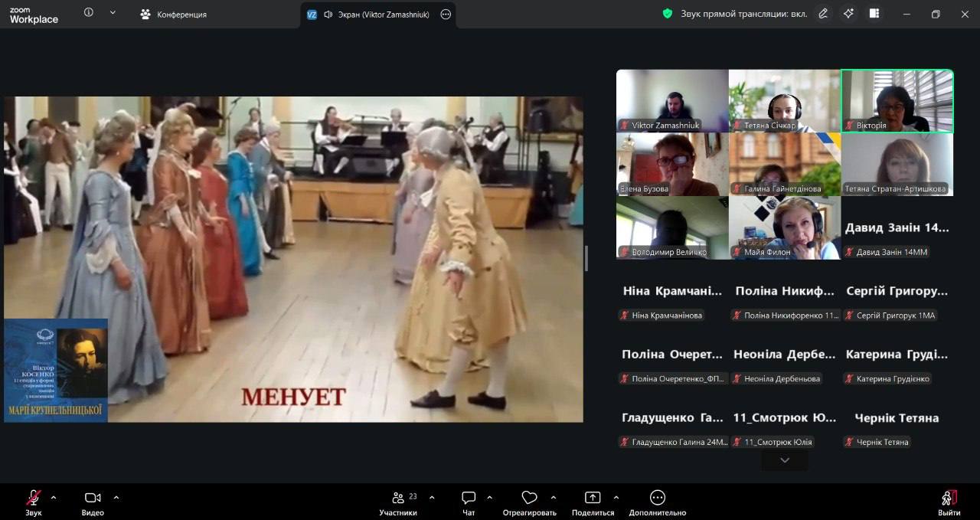The height and width of the screenshot is (520, 980).
Task: Open the Участники participants panel
Action: tap(398, 499)
